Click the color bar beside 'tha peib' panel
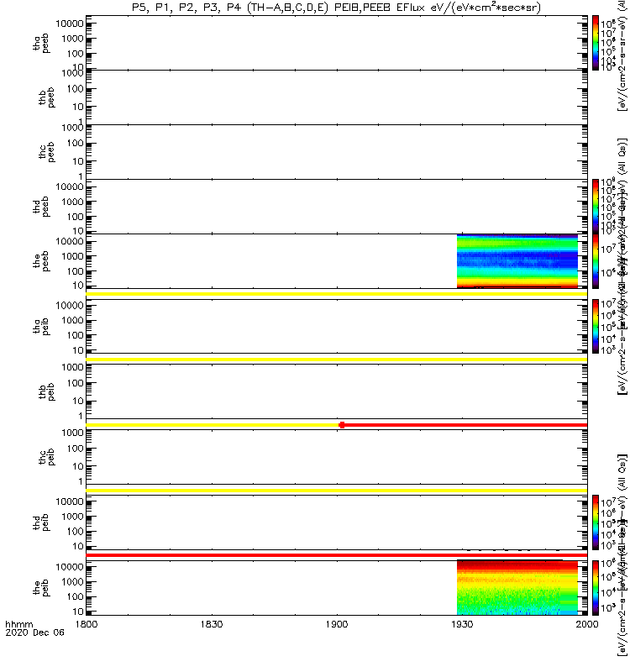This screenshot has height=672, width=630. (596, 326)
